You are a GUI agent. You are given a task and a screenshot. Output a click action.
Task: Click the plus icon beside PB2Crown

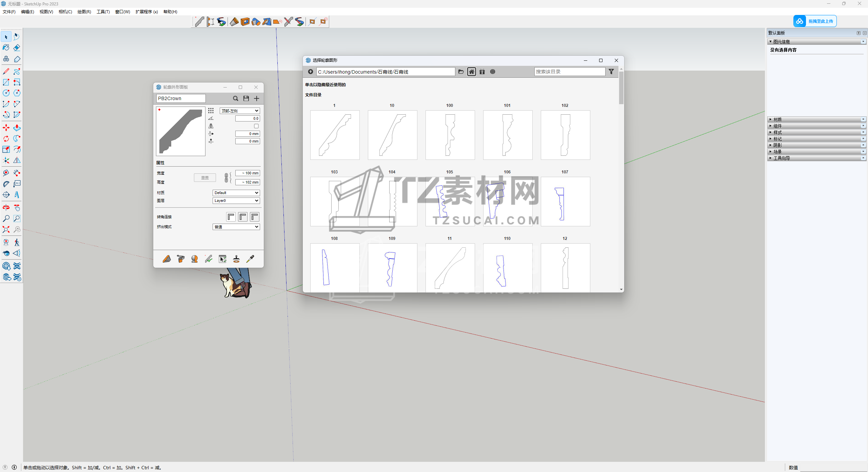[257, 98]
